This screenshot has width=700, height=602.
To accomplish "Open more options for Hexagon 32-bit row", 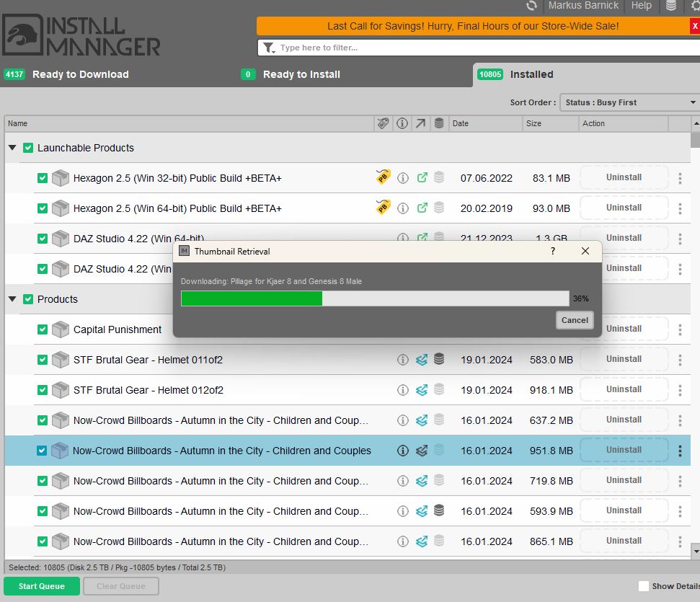I will 680,178.
